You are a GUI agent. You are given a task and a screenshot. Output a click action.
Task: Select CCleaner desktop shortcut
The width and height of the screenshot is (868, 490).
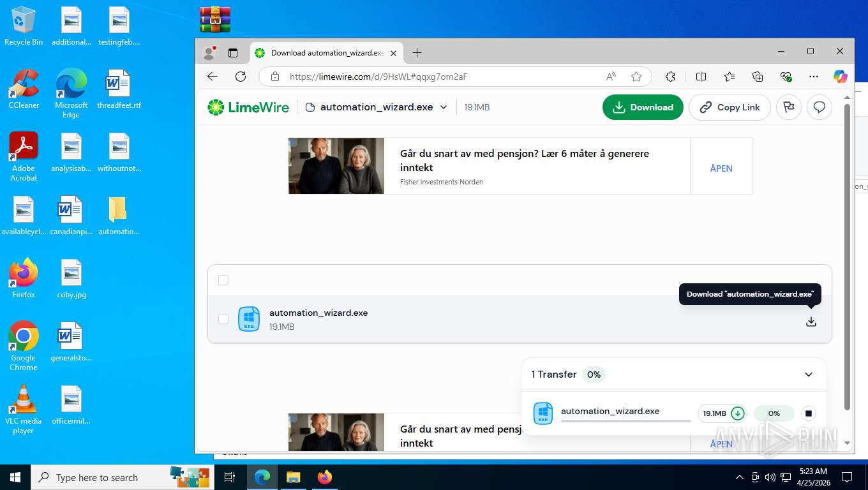click(x=24, y=89)
